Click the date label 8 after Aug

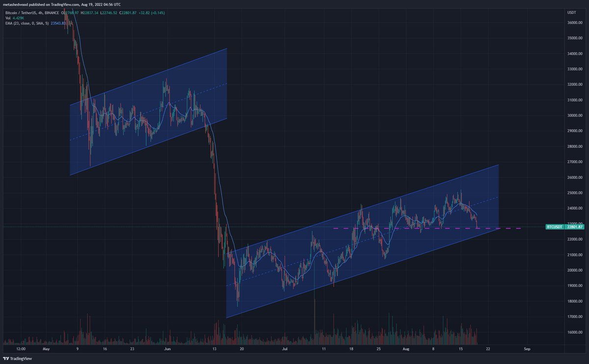tap(433, 349)
